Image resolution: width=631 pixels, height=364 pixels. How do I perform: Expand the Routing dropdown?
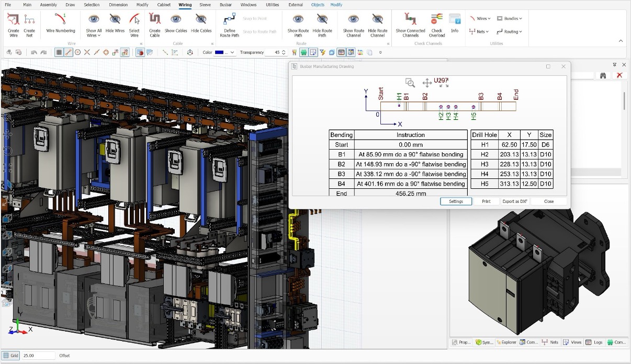(509, 31)
